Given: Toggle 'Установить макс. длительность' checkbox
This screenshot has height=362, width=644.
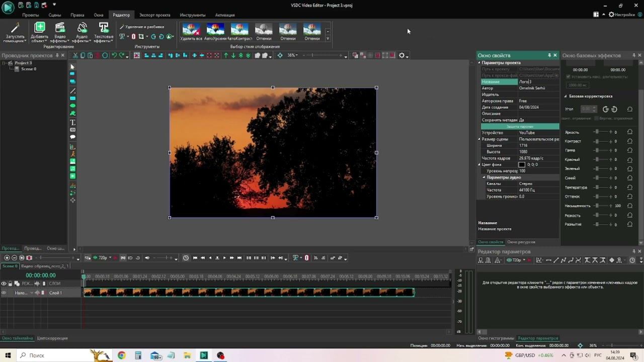Looking at the screenshot, I should tap(568, 77).
